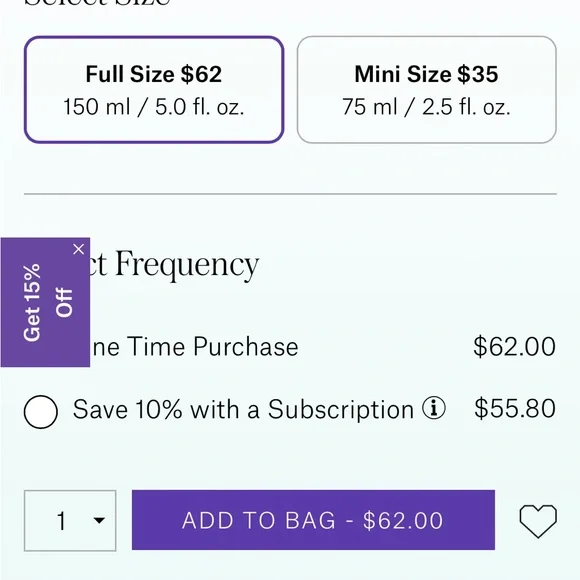The image size is (580, 580).
Task: Close the Get 15% Off promo tab
Action: (x=78, y=249)
